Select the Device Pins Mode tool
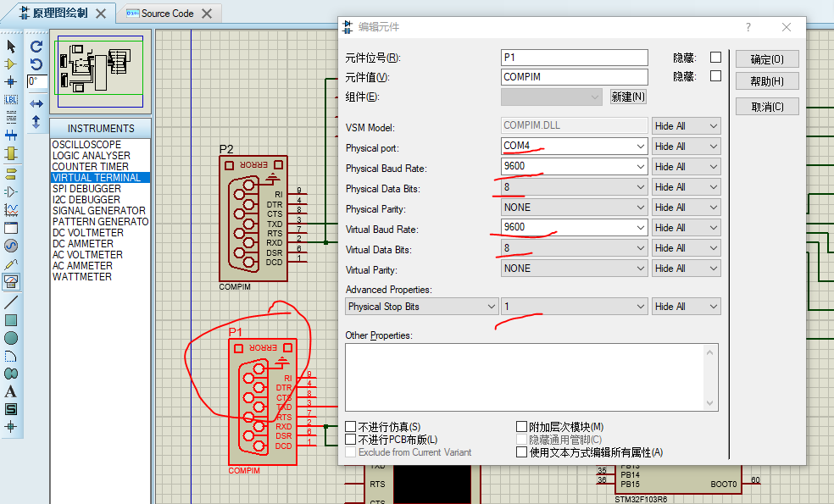834x504 pixels. point(11,191)
